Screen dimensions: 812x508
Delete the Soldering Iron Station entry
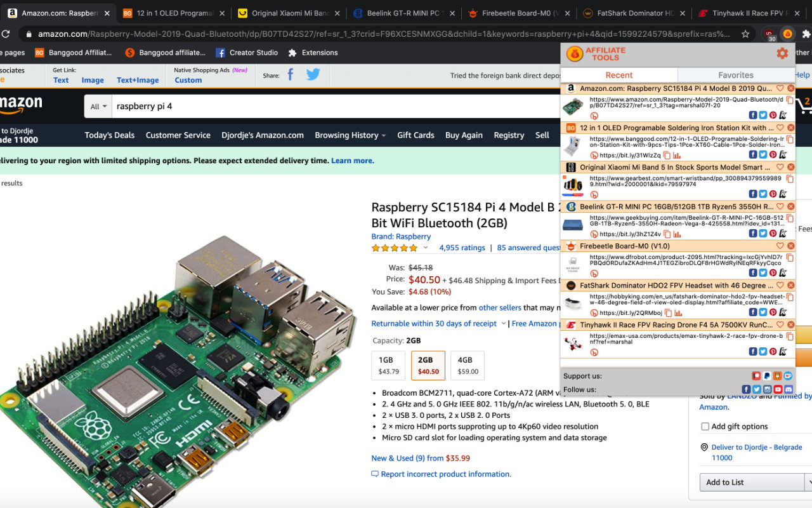click(790, 128)
